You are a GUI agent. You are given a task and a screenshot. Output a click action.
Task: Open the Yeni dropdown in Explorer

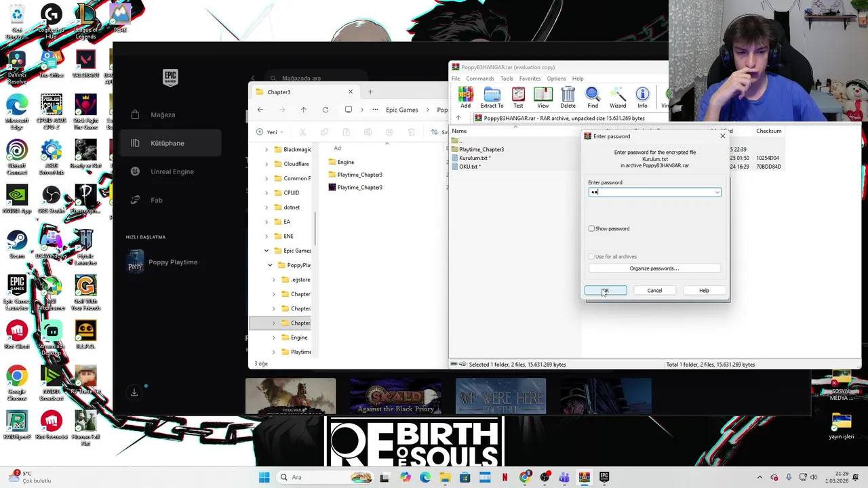270,132
